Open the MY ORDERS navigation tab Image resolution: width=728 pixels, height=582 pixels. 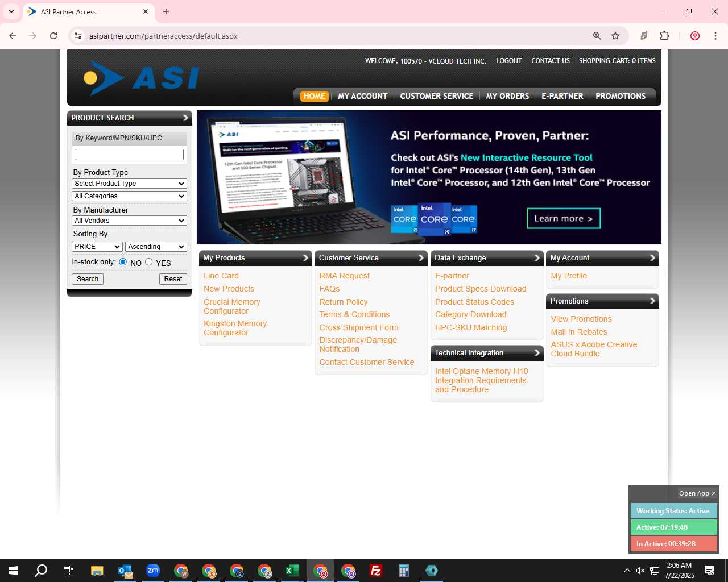(507, 96)
